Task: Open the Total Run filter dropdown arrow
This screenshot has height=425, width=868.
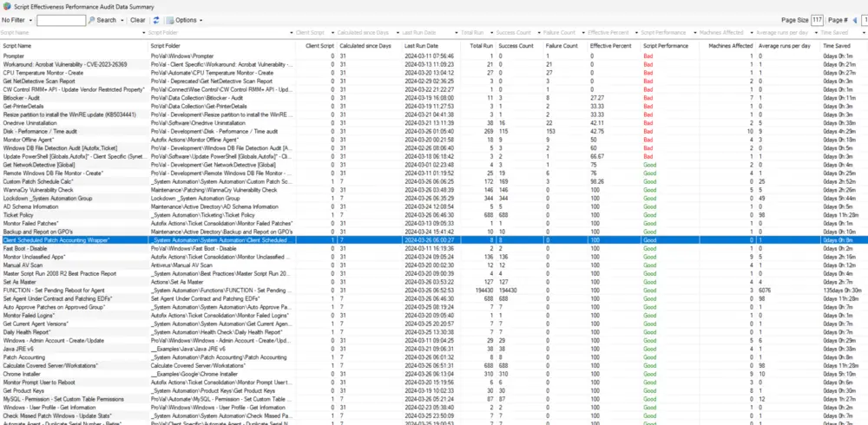Action: coord(492,33)
